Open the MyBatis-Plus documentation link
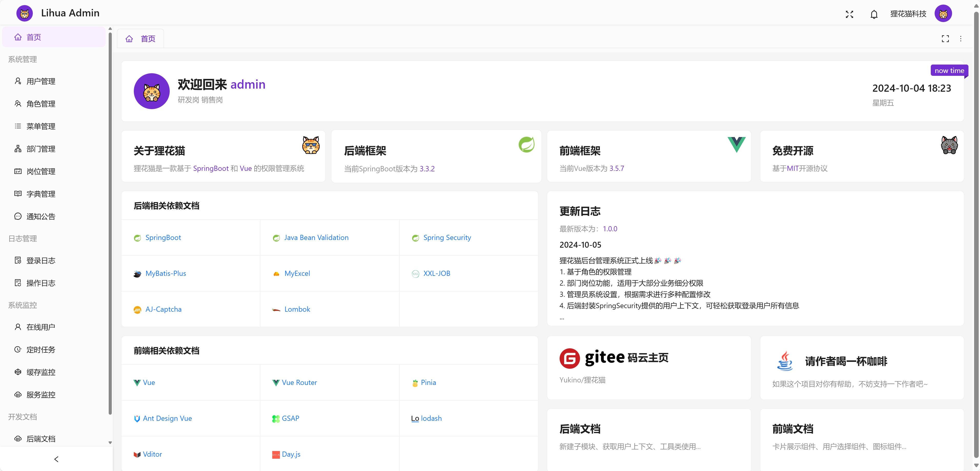 166,273
